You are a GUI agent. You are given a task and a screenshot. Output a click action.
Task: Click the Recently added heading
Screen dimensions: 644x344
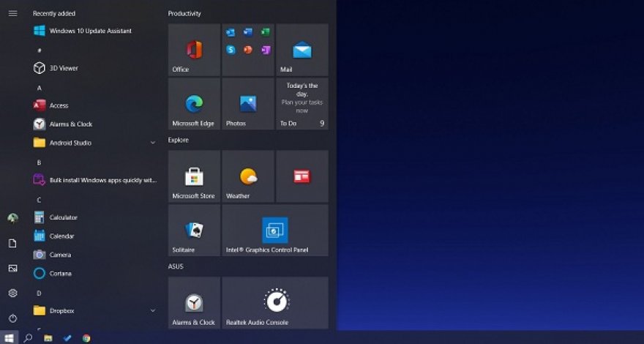click(54, 14)
